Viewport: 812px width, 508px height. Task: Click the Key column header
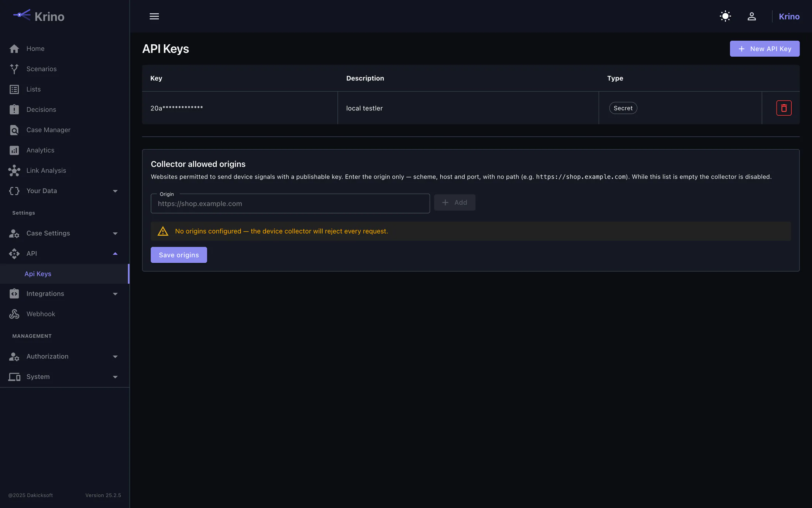pos(156,78)
